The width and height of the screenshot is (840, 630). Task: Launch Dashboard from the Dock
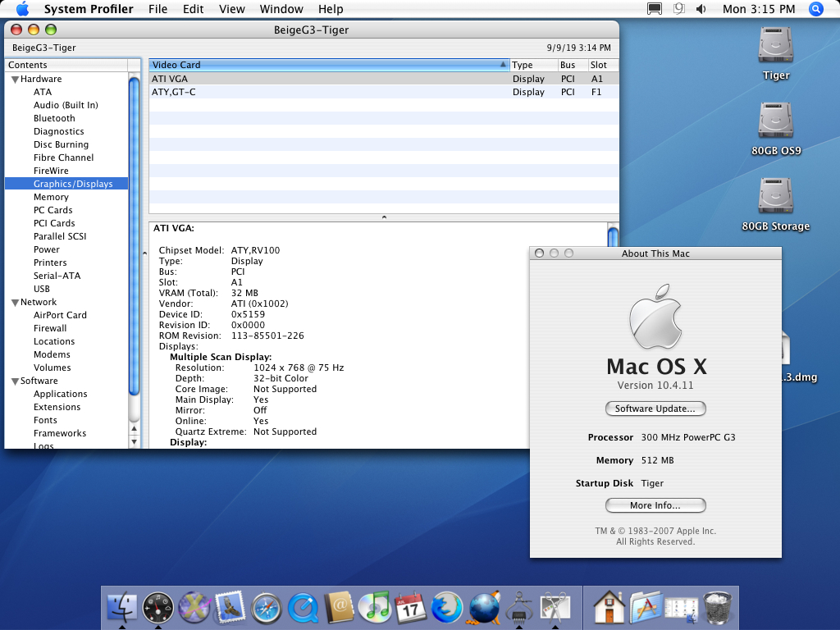(158, 608)
